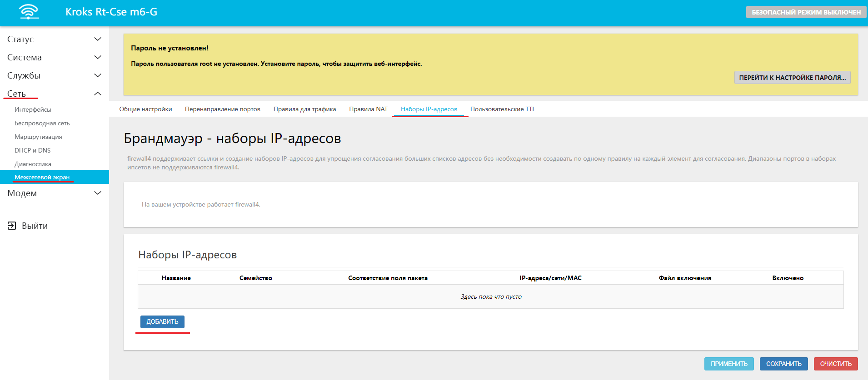Expand the Система section chevron
The height and width of the screenshot is (380, 868).
[97, 57]
